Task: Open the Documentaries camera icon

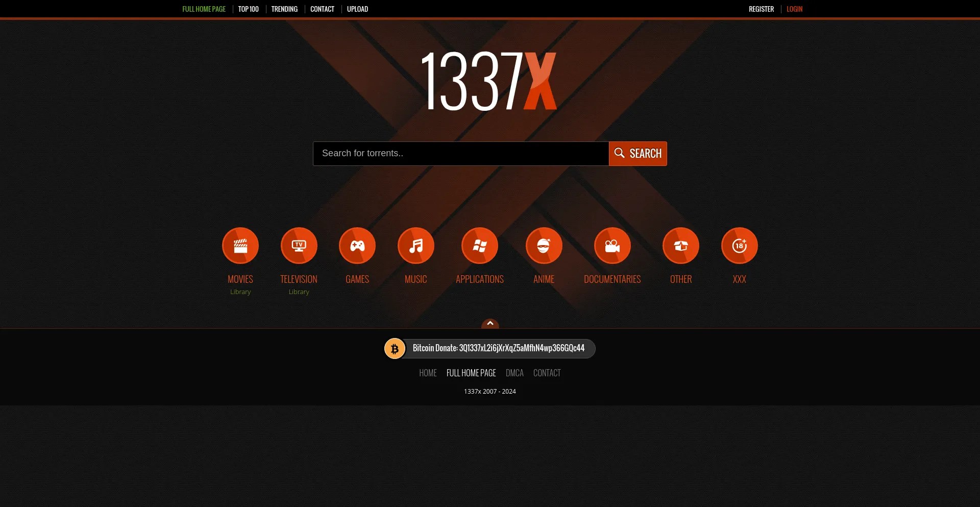Action: click(x=612, y=246)
